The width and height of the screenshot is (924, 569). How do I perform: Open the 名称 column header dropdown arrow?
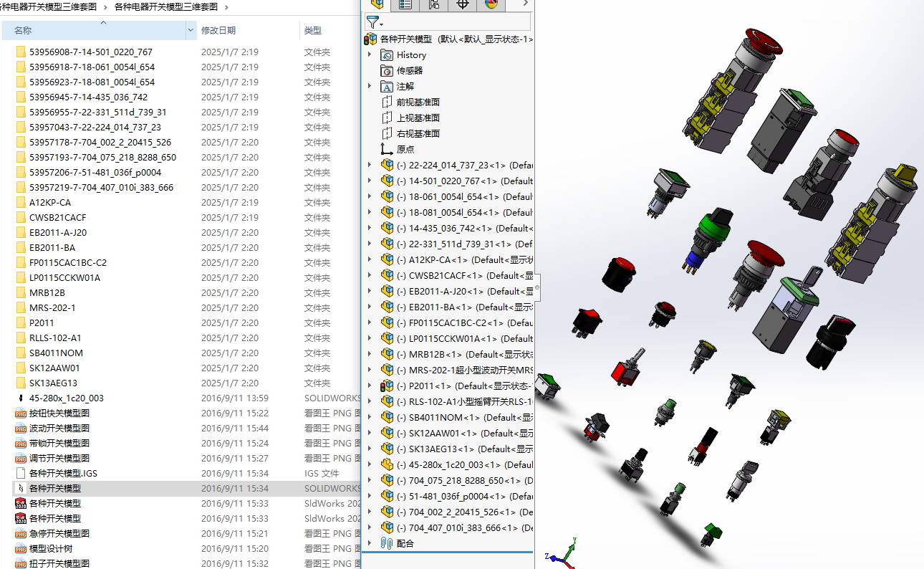pos(191,30)
